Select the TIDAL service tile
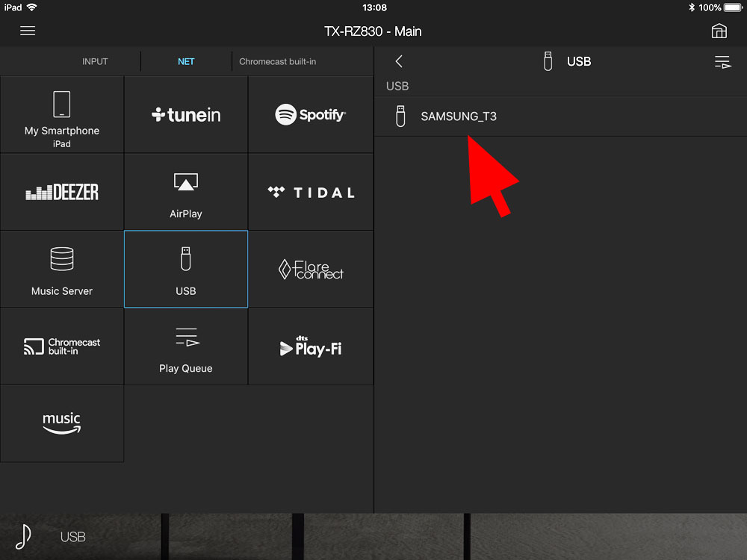The height and width of the screenshot is (560, 747). pyautogui.click(x=310, y=192)
